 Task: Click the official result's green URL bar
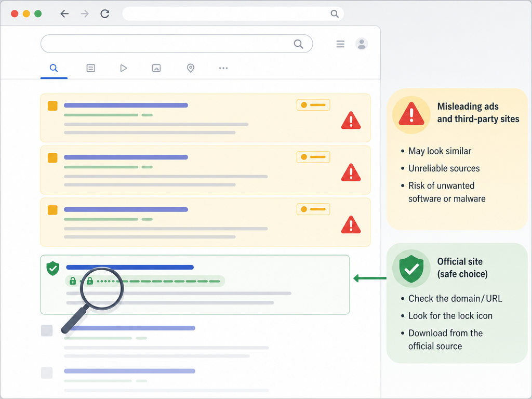pyautogui.click(x=145, y=281)
